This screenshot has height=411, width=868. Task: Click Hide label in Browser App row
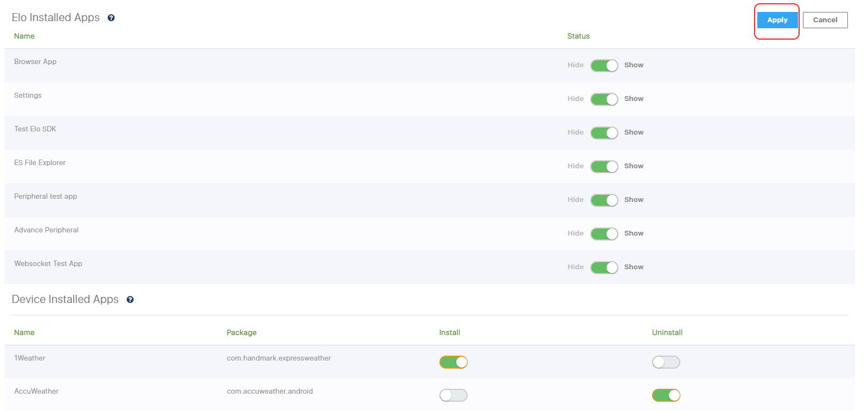click(576, 65)
